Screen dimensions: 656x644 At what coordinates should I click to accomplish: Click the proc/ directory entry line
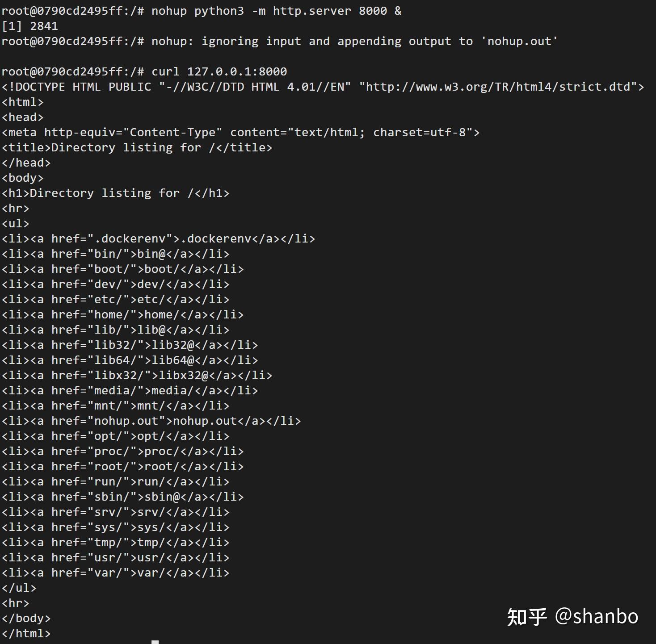click(x=122, y=452)
